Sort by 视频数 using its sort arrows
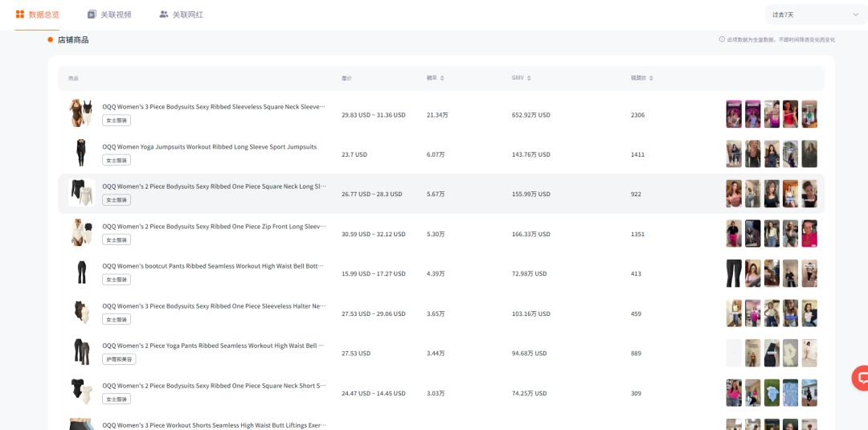The height and width of the screenshot is (430, 868). pyautogui.click(x=651, y=78)
